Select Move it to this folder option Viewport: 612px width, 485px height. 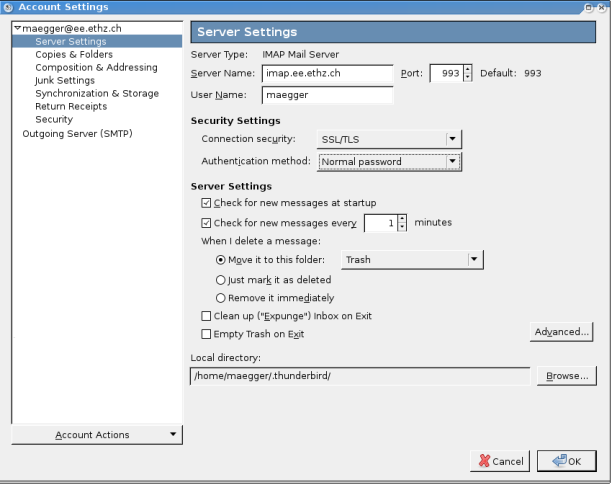pyautogui.click(x=221, y=260)
